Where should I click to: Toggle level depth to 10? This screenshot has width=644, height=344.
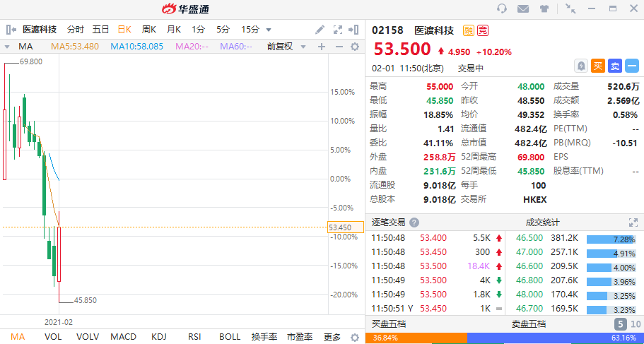[635, 324]
